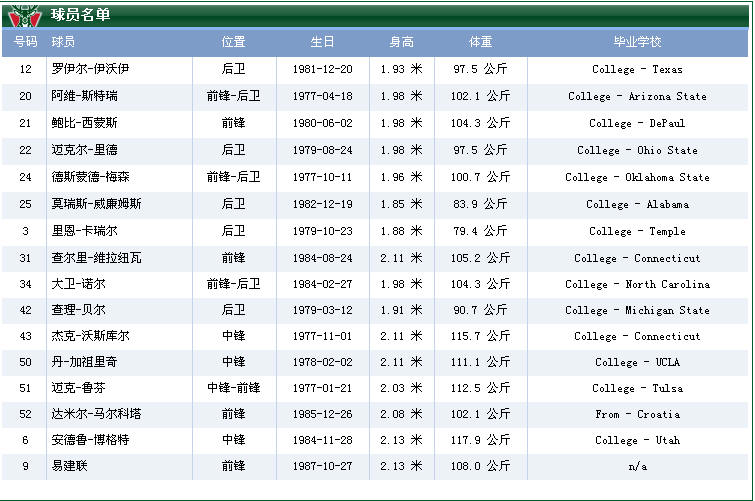The width and height of the screenshot is (755, 501).
Task: Click weight 83.9 公斤
Action: pos(481,204)
